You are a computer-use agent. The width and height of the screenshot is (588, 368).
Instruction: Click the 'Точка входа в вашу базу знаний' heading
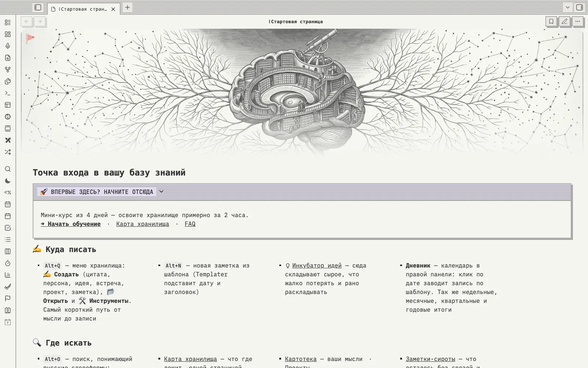[109, 173]
